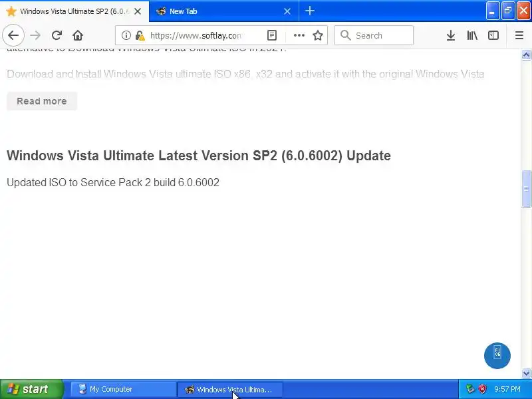
Task: Click the search bar magnifier icon
Action: (x=345, y=35)
